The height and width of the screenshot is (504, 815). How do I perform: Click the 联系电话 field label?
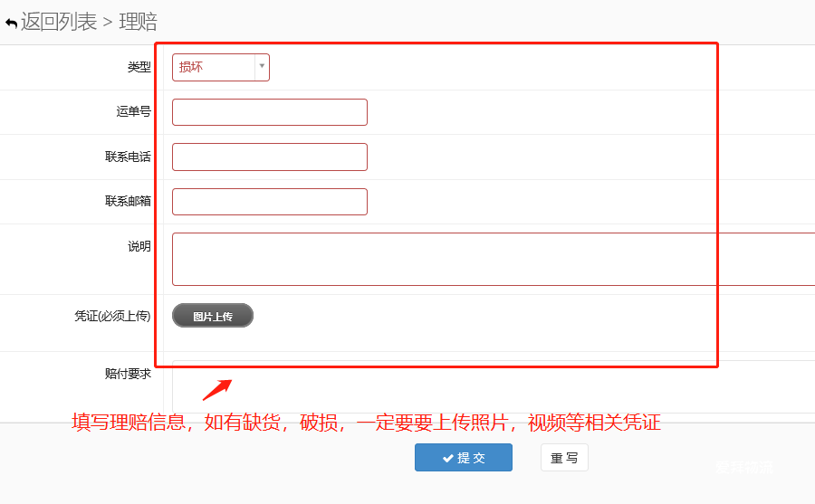point(128,157)
